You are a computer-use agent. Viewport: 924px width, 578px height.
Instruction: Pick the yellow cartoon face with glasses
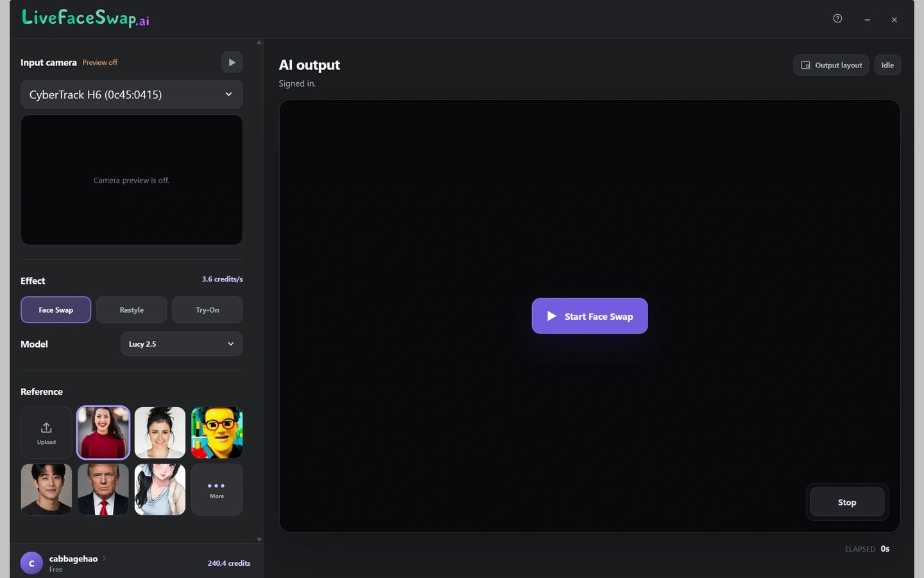click(x=217, y=433)
